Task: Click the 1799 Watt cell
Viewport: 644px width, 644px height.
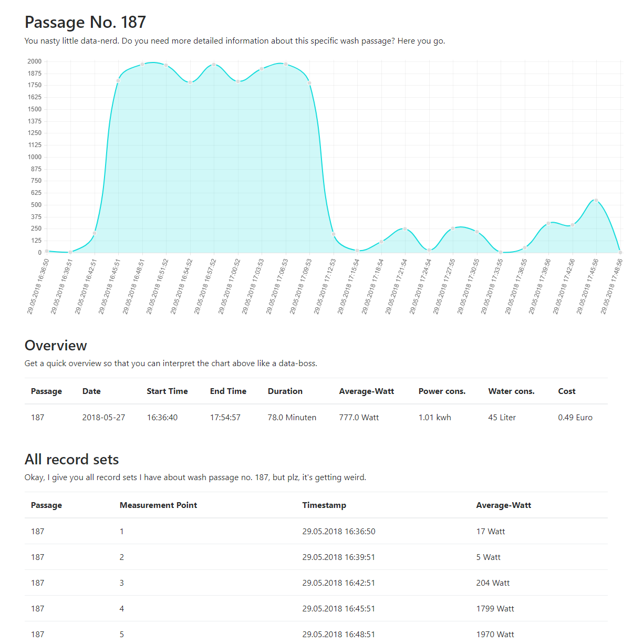Action: (495, 609)
